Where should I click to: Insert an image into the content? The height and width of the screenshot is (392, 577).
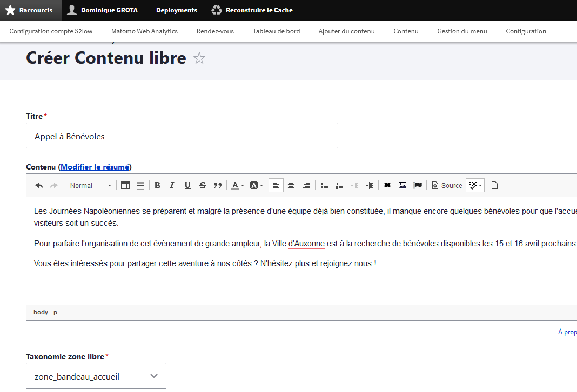tap(402, 185)
